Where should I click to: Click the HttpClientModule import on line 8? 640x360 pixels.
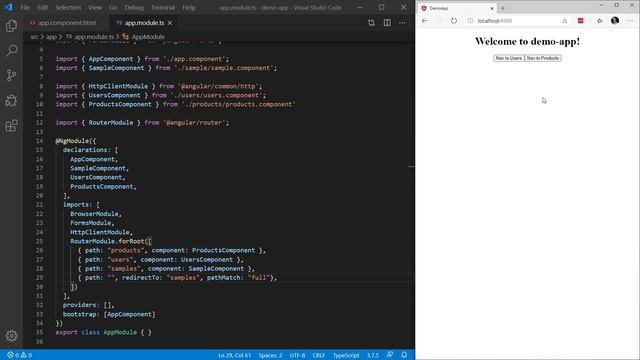pyautogui.click(x=159, y=86)
